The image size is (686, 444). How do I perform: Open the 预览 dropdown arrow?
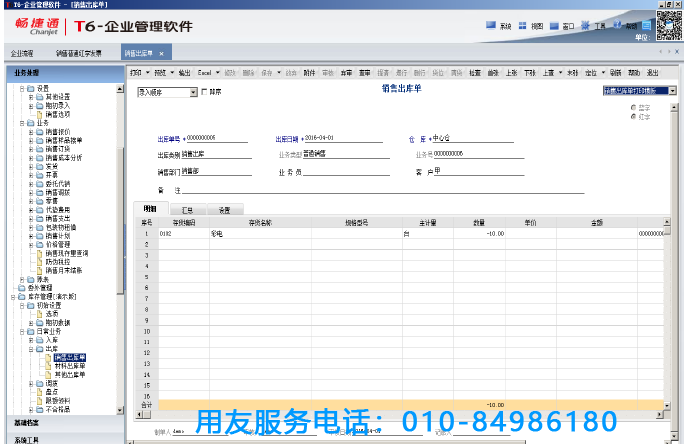[x=172, y=73]
